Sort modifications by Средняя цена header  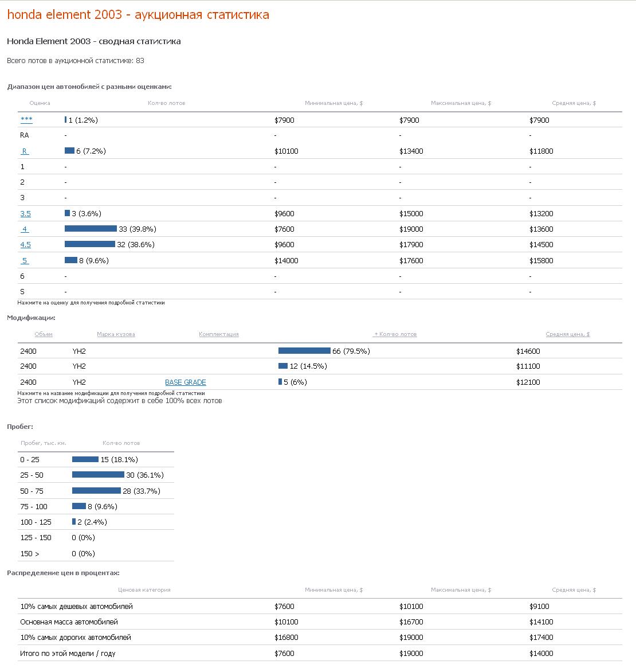coord(567,334)
